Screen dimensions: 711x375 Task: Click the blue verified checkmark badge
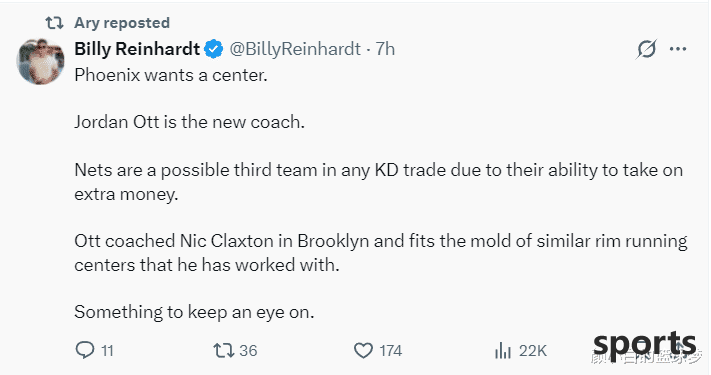pos(213,49)
